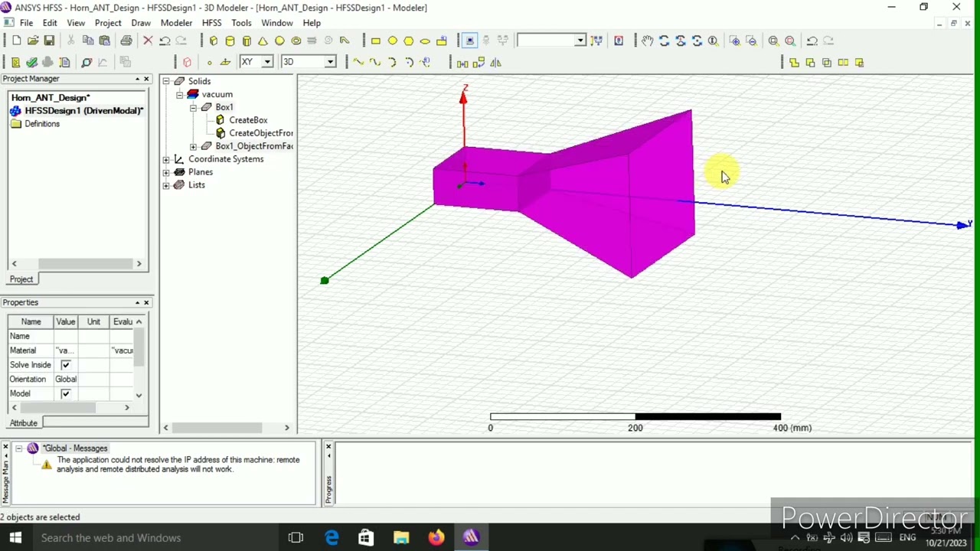Expand the Coordinate Systems node

tap(166, 159)
